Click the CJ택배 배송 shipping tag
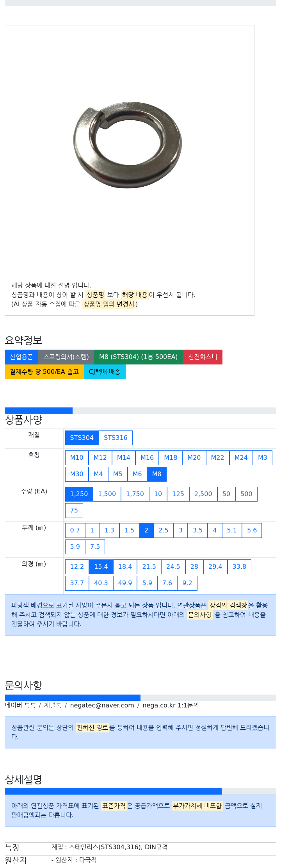 click(105, 372)
